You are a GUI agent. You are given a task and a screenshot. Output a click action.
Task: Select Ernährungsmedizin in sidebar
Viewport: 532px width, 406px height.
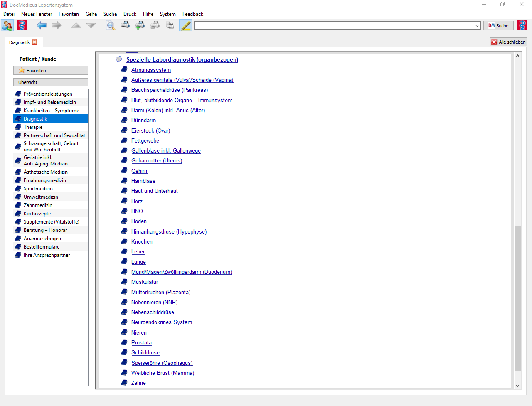coord(51,180)
